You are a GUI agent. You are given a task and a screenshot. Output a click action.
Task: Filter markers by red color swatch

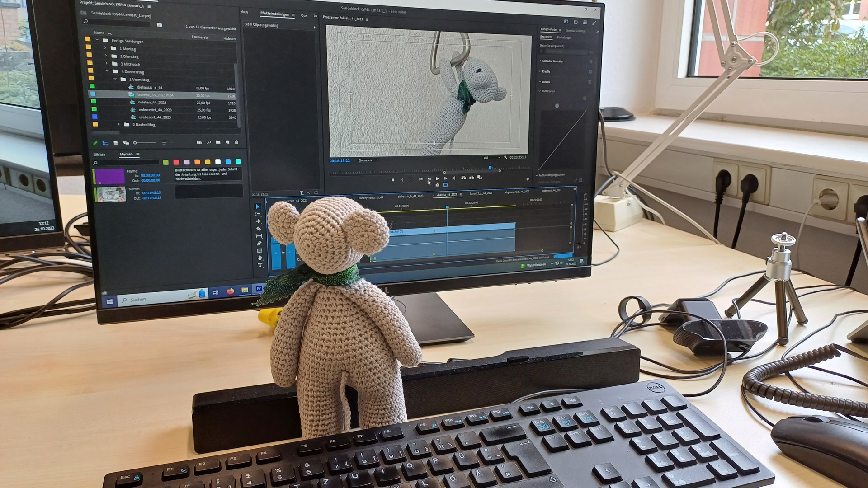pos(176,162)
